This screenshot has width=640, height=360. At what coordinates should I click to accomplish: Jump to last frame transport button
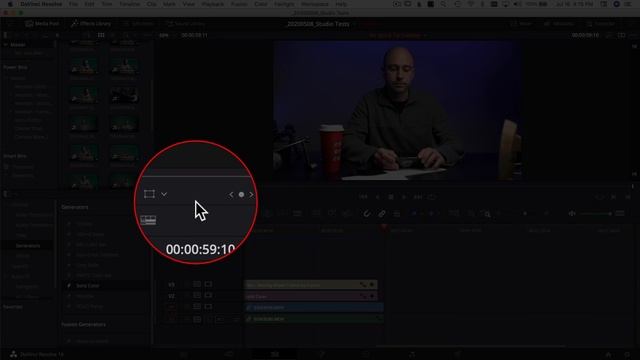pyautogui.click(x=418, y=197)
